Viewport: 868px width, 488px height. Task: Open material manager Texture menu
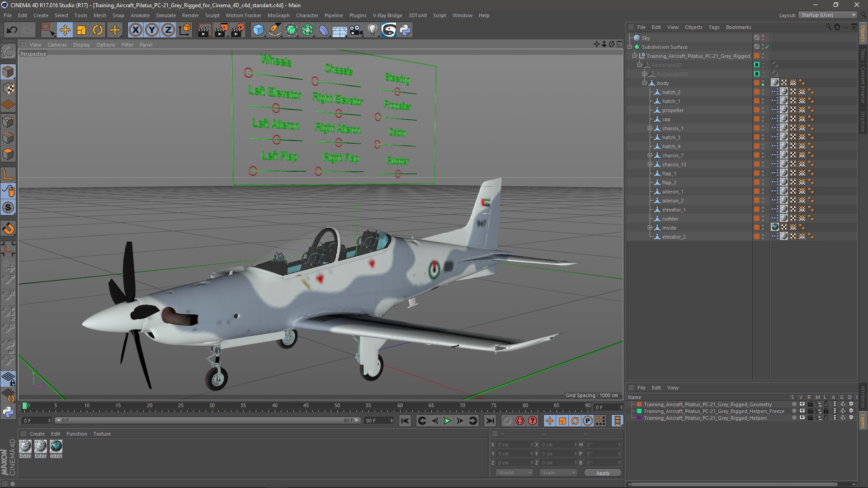tap(102, 434)
